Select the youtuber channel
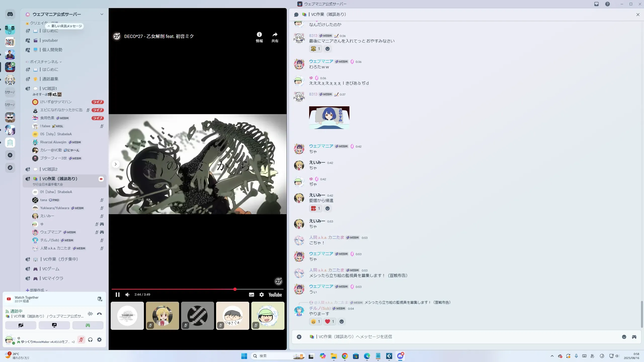The image size is (644, 362). click(x=50, y=40)
